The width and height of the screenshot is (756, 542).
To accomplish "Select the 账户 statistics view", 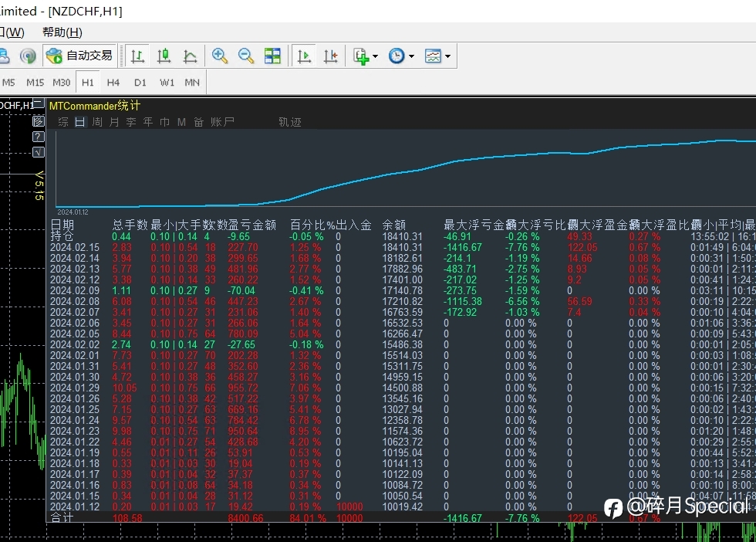I will coord(222,122).
